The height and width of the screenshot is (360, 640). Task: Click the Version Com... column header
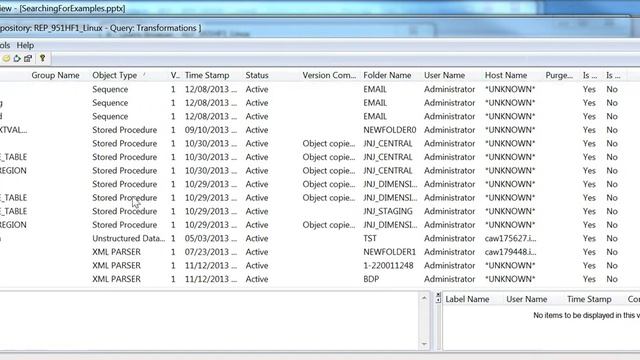point(329,76)
